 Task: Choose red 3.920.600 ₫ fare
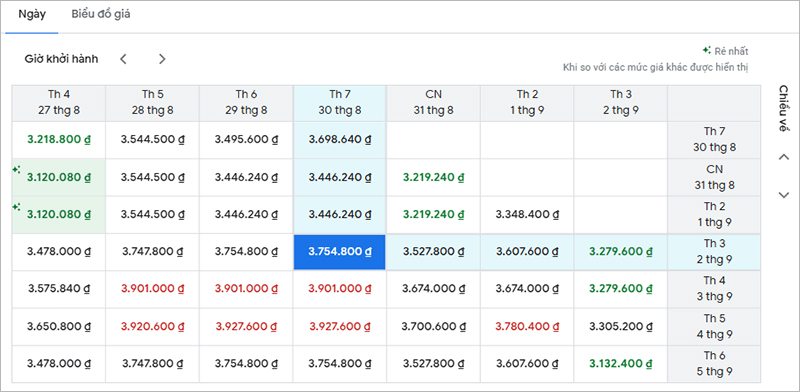(152, 326)
